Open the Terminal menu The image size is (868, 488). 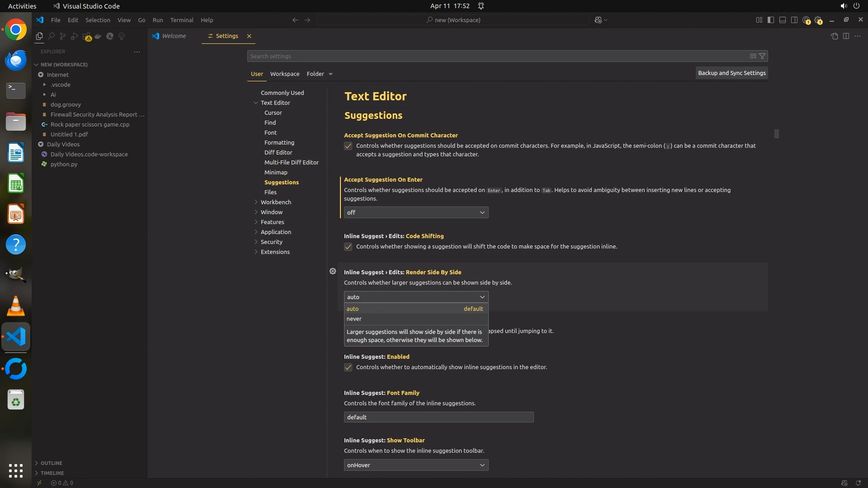pyautogui.click(x=182, y=20)
